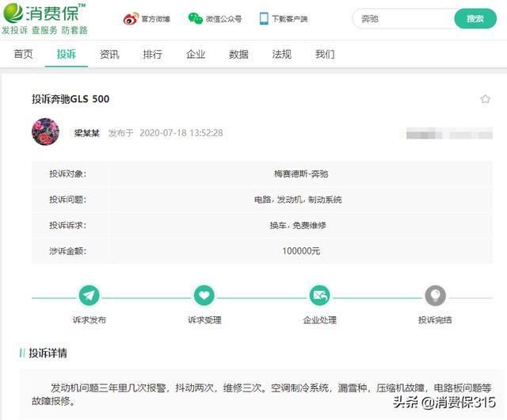The image size is (507, 420).
Task: Switch to the 排行 tab
Action: [x=153, y=54]
